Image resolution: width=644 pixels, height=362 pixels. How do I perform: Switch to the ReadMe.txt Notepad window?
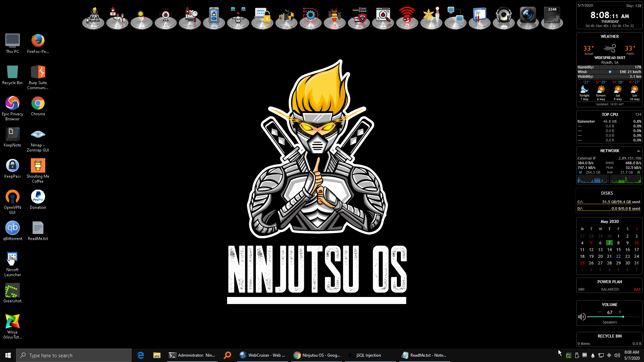pyautogui.click(x=424, y=355)
